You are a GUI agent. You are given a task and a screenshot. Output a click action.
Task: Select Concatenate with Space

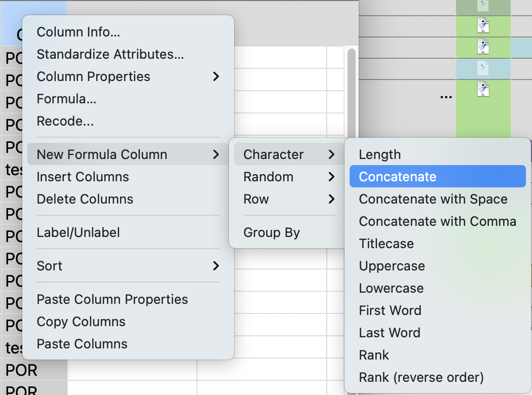[x=433, y=199]
